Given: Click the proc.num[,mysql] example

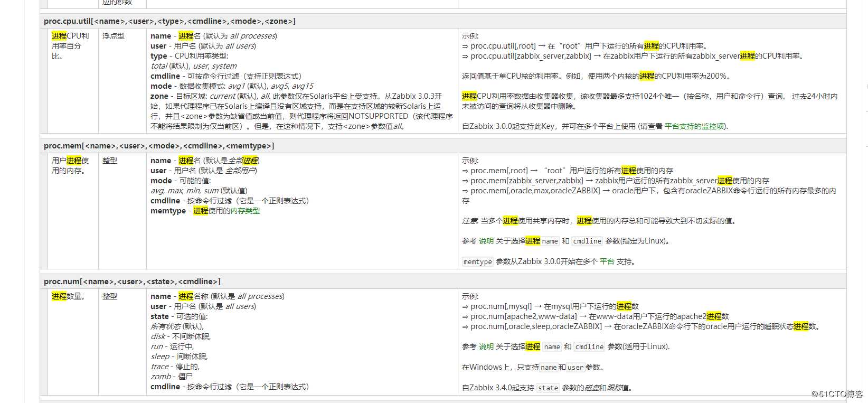Looking at the screenshot, I should (x=550, y=306).
